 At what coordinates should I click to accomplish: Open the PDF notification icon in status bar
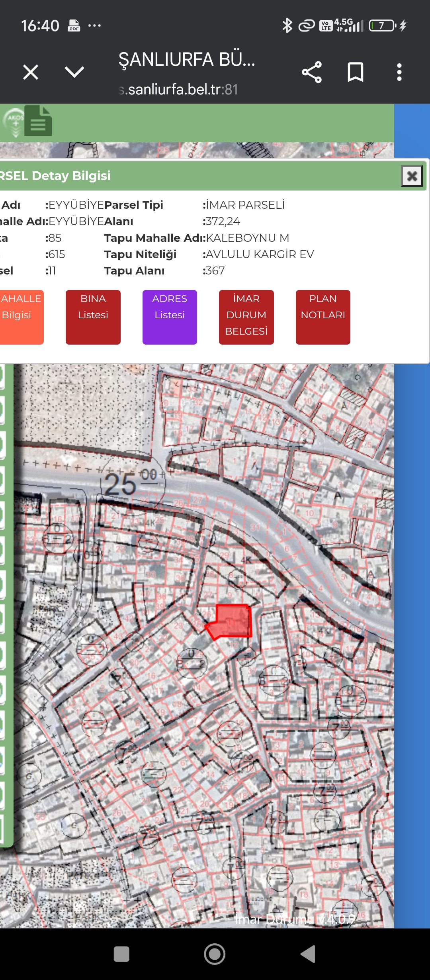(74, 25)
